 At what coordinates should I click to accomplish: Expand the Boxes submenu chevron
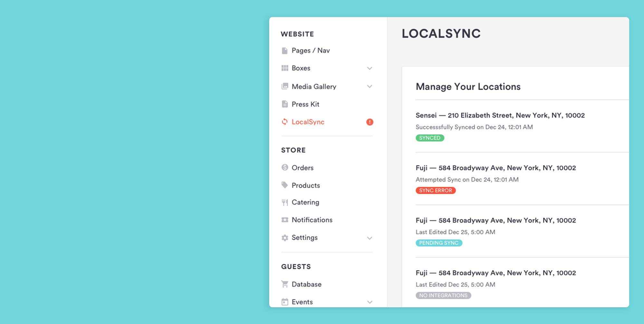click(370, 68)
